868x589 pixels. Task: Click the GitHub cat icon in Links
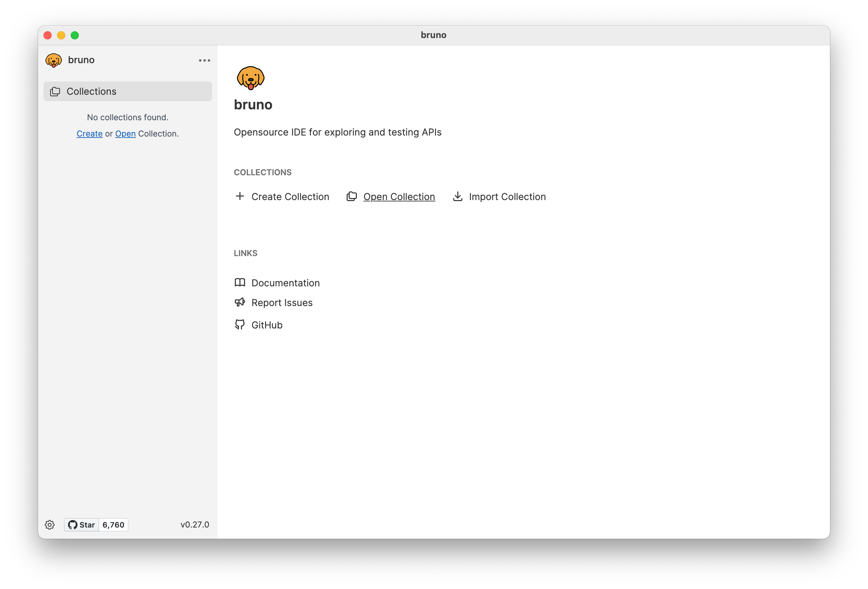click(240, 325)
